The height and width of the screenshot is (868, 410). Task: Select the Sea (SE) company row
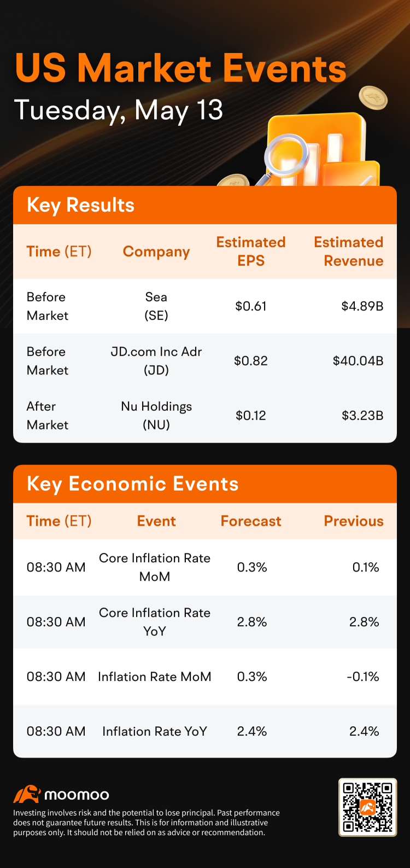(x=205, y=306)
